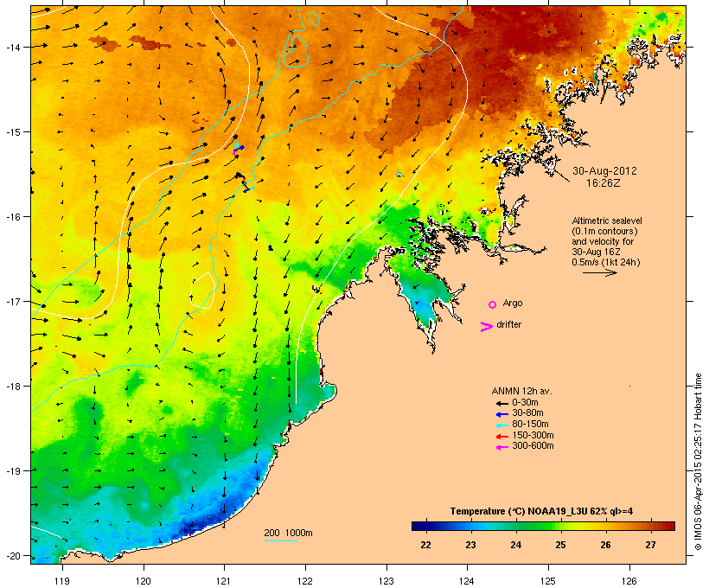This screenshot has height=588, width=709.
Task: Click the date label 30-Aug-2012
Action: [x=604, y=171]
